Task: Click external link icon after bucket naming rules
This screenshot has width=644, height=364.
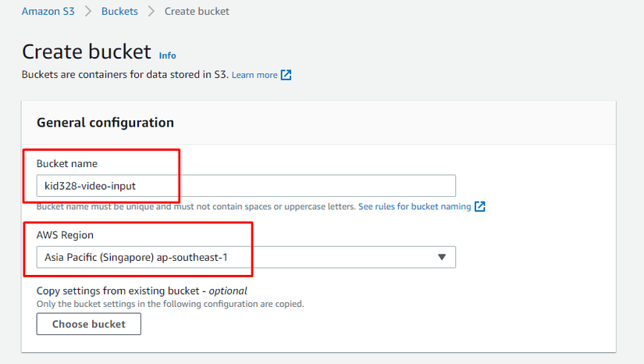Action: pyautogui.click(x=480, y=207)
